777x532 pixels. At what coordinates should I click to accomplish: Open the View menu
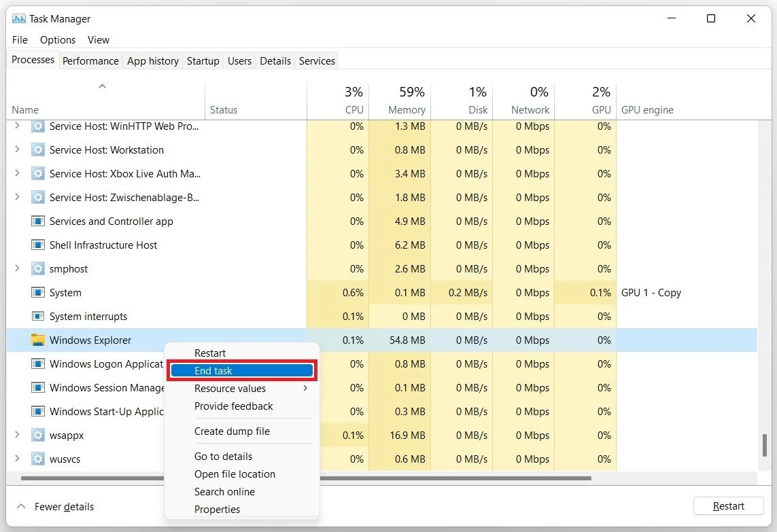(98, 40)
